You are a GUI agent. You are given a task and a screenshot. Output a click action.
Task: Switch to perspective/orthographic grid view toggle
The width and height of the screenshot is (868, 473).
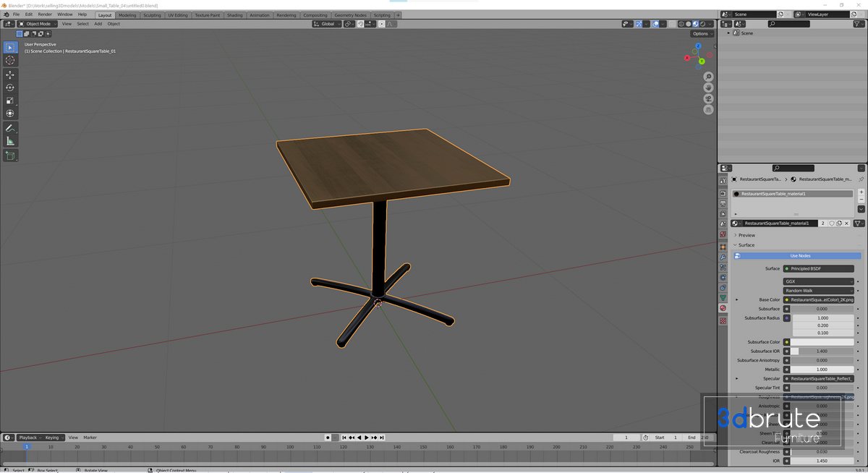coord(708,110)
